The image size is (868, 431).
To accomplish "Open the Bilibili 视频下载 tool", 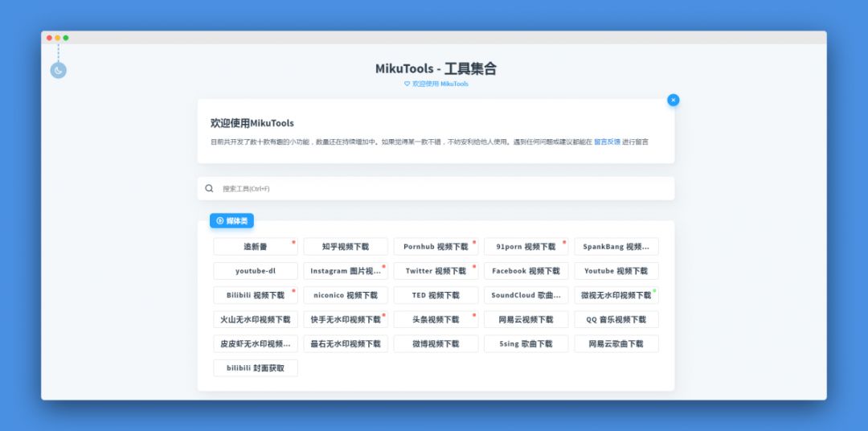I will (256, 295).
